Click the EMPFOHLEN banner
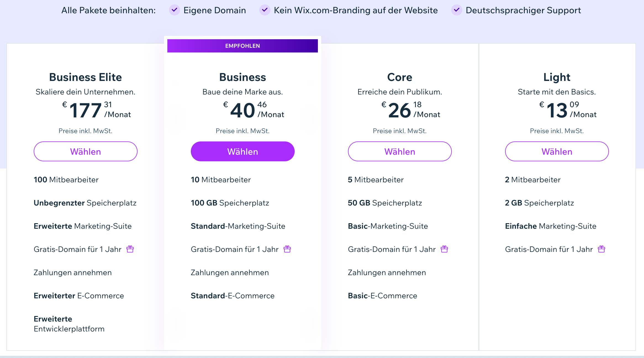The width and height of the screenshot is (644, 358). 242,46
